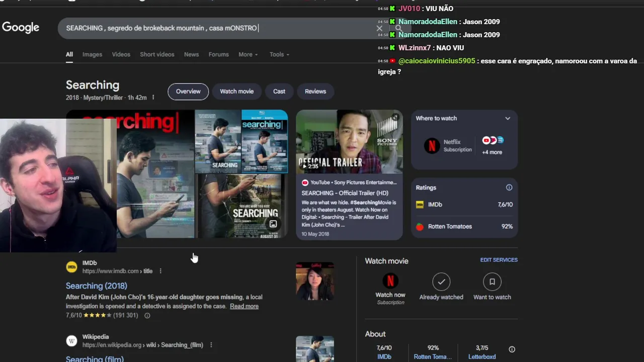Click the Rotten Tomatoes tomato icon
Image resolution: width=644 pixels, height=362 pixels.
pos(420,227)
